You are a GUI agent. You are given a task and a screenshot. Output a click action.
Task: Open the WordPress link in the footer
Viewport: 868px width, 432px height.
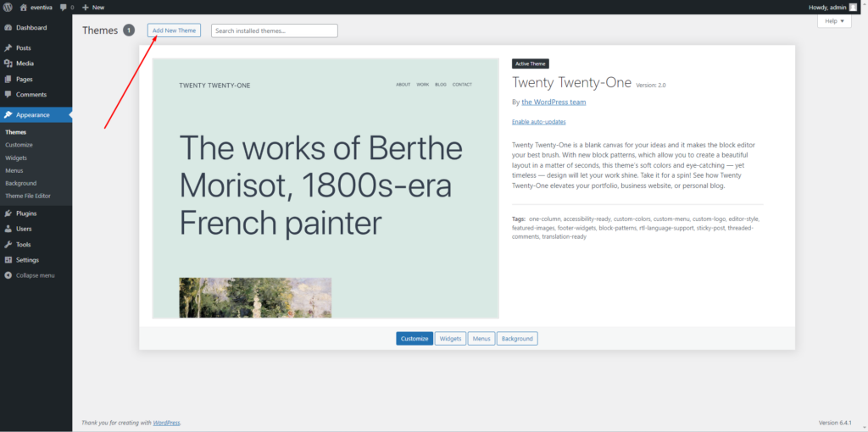[x=166, y=423]
